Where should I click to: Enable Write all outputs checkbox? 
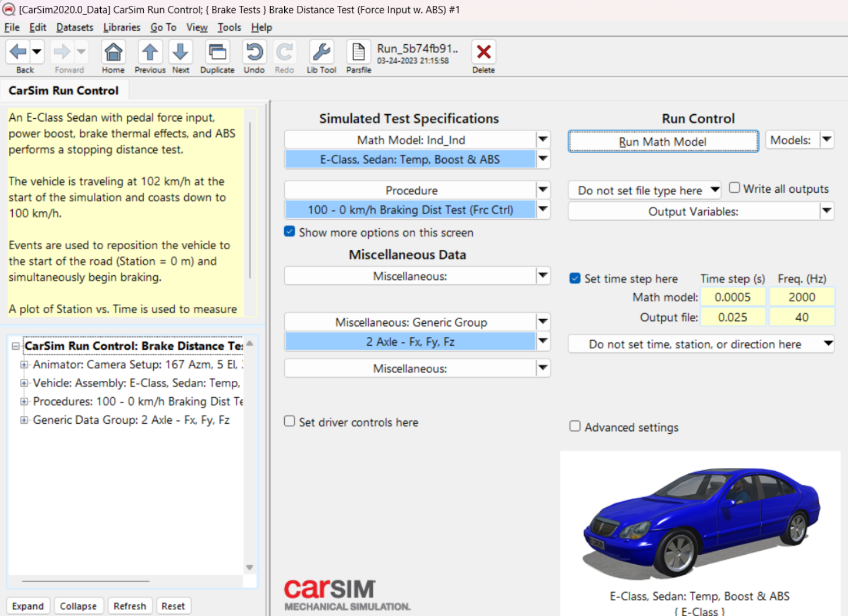(734, 188)
